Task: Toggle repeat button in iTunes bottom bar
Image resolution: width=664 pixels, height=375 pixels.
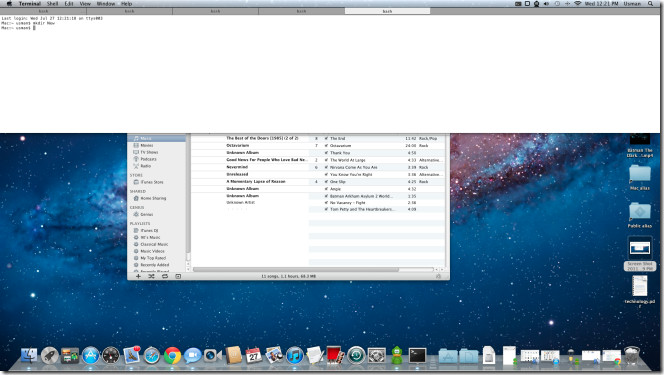Action: pos(165,276)
